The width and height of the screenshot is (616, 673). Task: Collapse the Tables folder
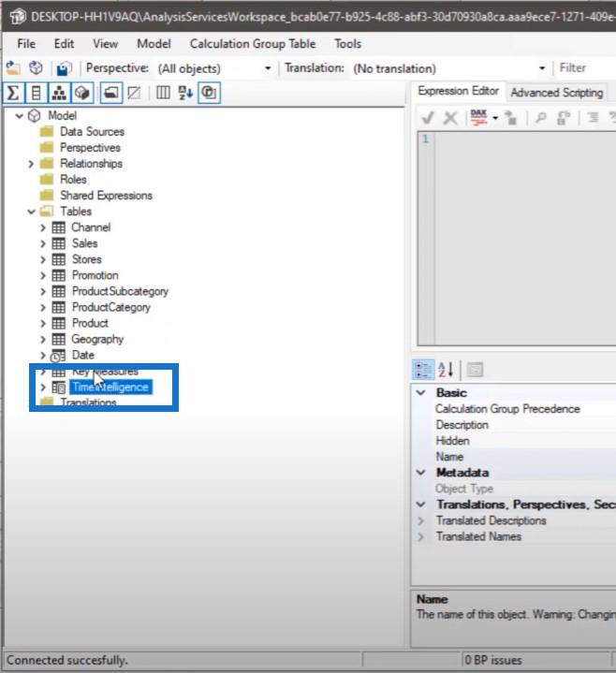(x=31, y=212)
